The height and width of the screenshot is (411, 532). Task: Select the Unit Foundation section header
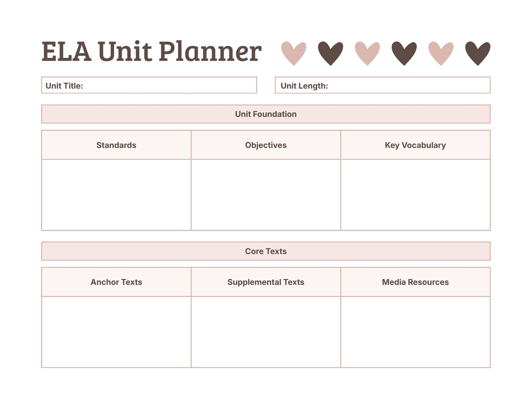click(x=266, y=114)
